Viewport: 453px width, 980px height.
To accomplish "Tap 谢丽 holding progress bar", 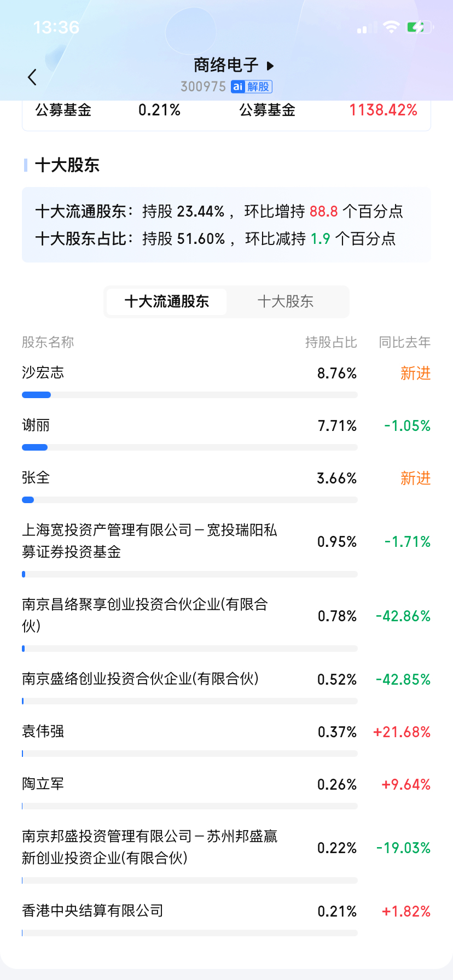I will (189, 447).
